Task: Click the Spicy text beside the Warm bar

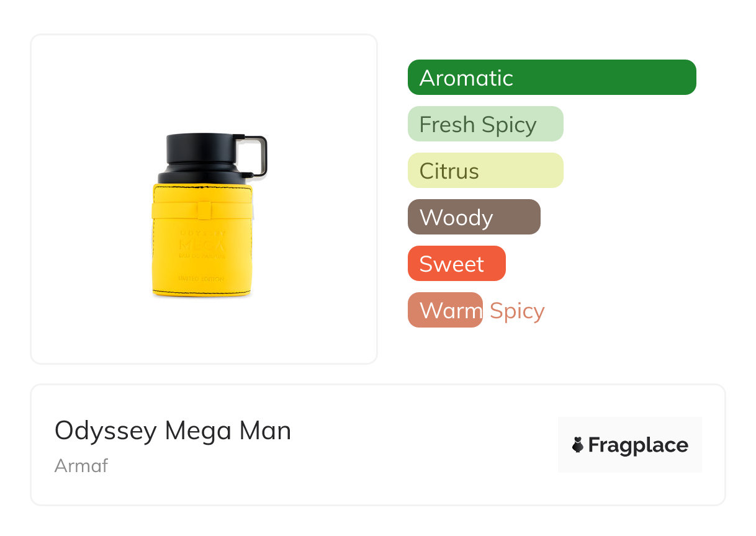Action: point(517,311)
